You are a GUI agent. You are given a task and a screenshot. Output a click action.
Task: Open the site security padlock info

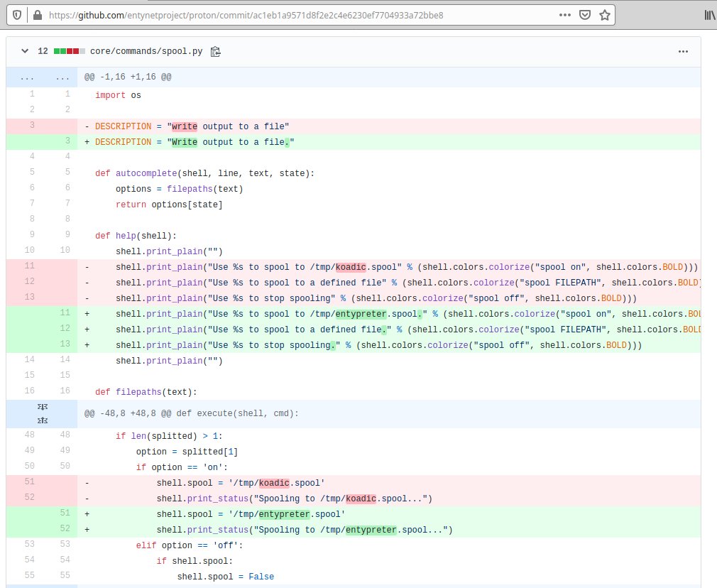point(38,15)
